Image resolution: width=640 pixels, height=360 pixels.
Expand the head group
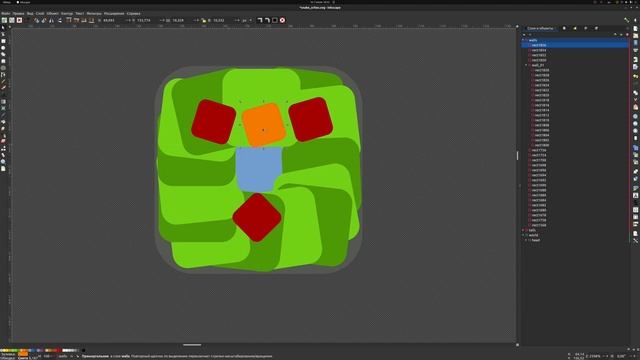526,240
